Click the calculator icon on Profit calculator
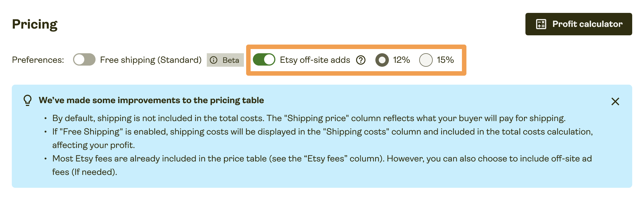Viewport: 644px width, 199px height. pos(541,24)
